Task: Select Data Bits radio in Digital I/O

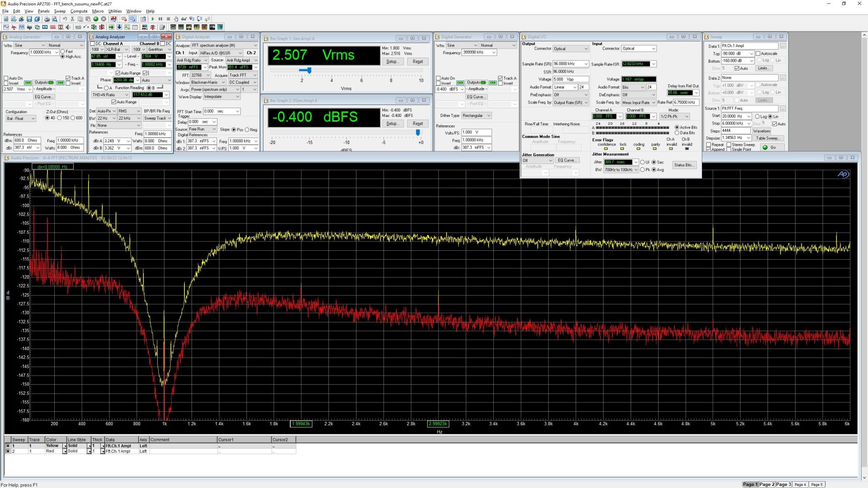Action: coord(677,133)
